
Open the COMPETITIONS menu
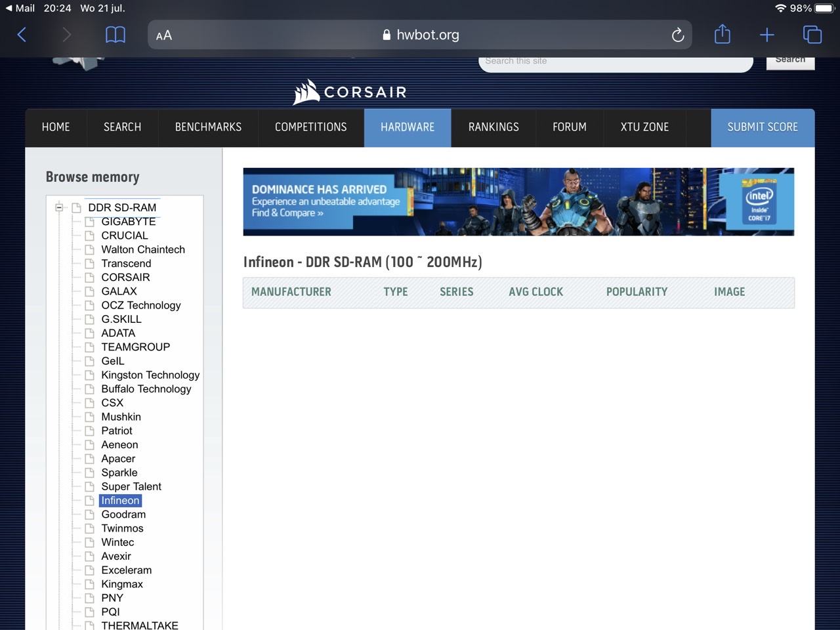point(311,127)
